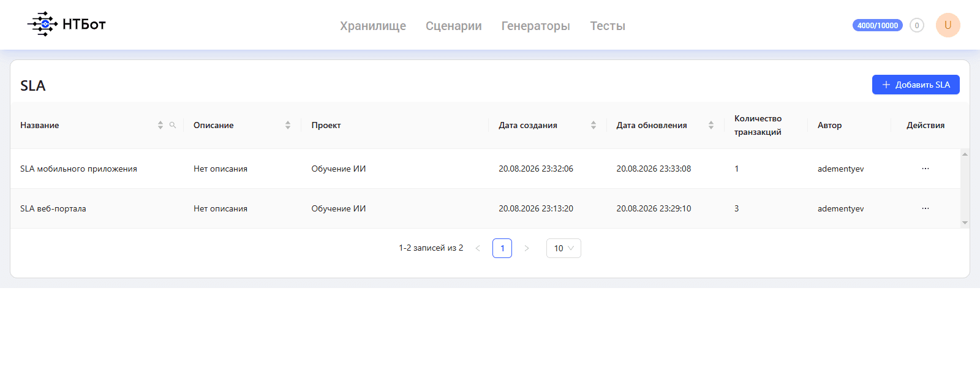Go to next page of the table
Image resolution: width=980 pixels, height=380 pixels.
click(527, 248)
